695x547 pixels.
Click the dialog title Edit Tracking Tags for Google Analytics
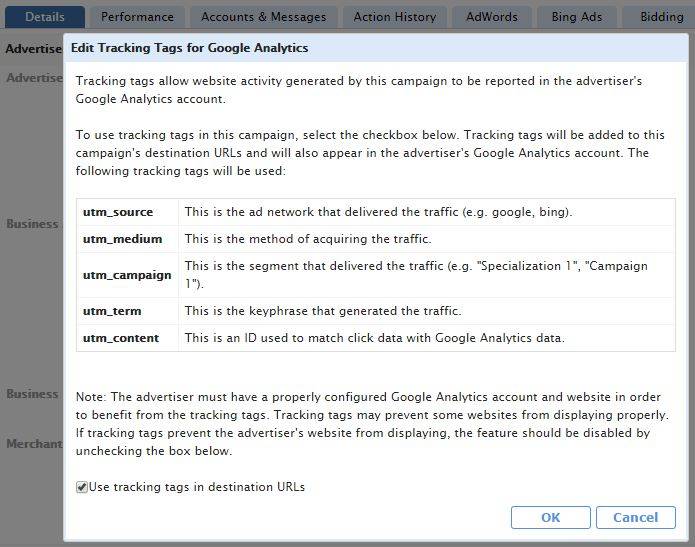pyautogui.click(x=189, y=48)
